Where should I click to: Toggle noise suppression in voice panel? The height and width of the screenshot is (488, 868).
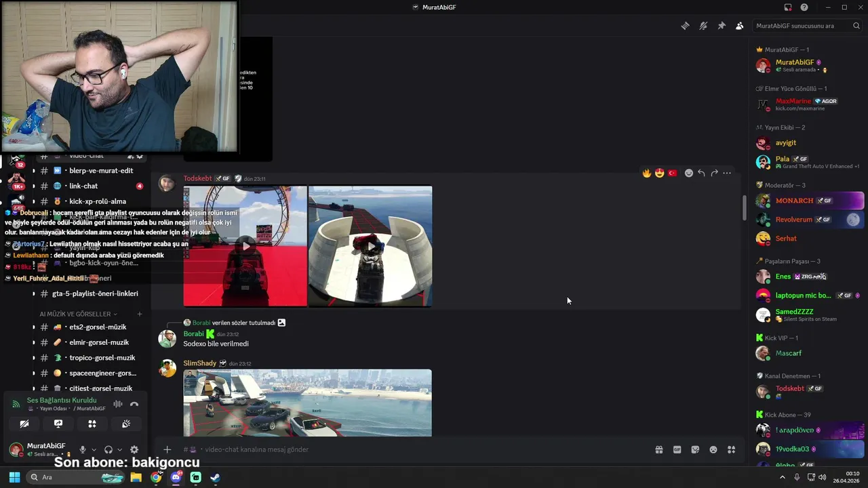coord(118,404)
